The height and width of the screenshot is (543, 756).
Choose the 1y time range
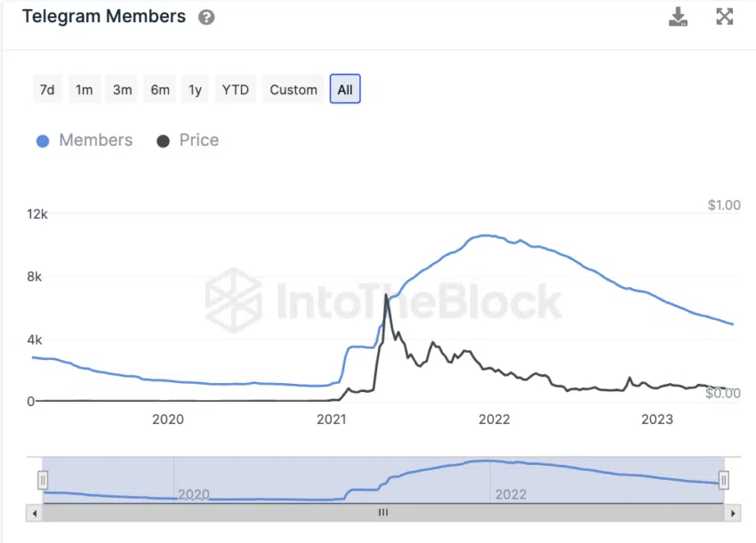[x=195, y=90]
